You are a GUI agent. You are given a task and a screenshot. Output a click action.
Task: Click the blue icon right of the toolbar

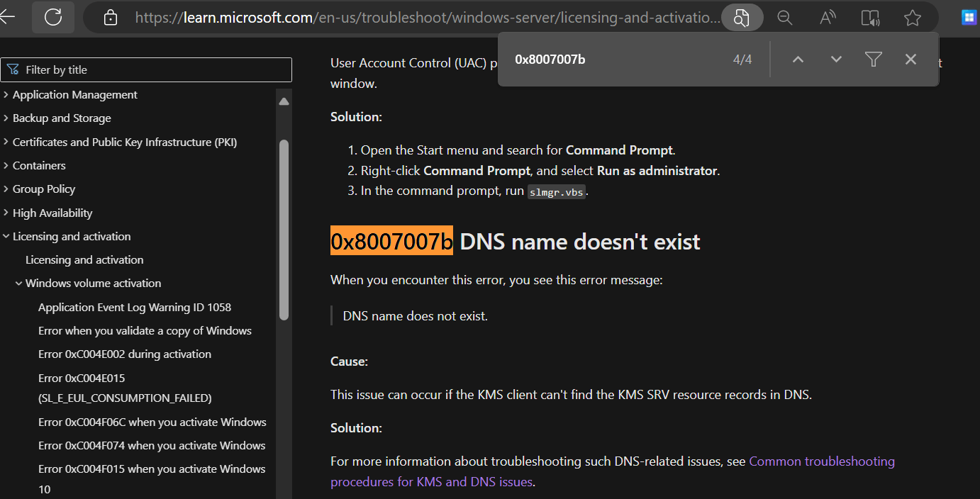point(970,18)
